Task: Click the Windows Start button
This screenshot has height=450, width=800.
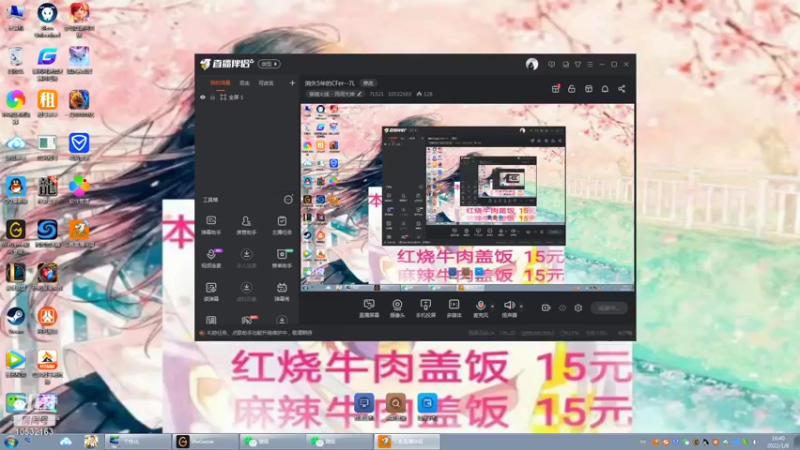Action: [x=11, y=442]
